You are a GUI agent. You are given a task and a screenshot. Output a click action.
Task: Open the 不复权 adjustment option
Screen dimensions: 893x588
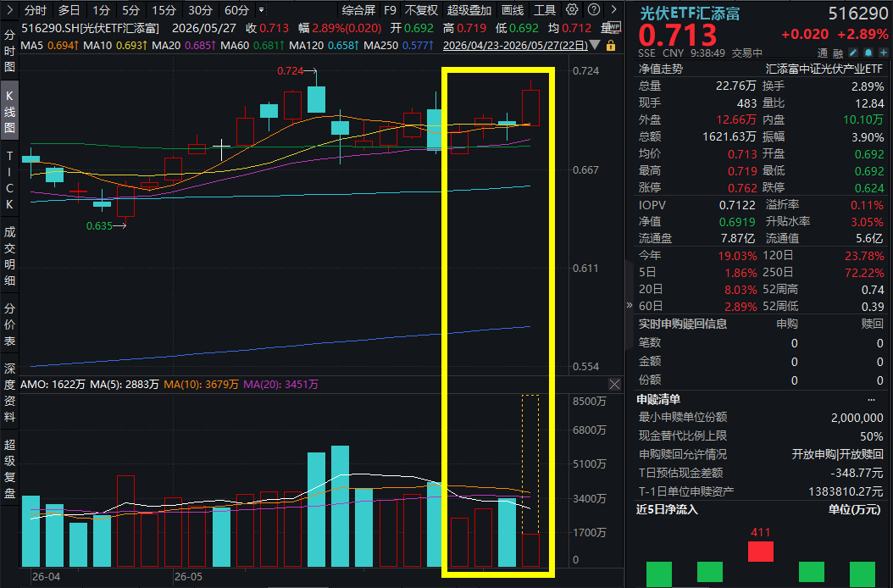[421, 10]
